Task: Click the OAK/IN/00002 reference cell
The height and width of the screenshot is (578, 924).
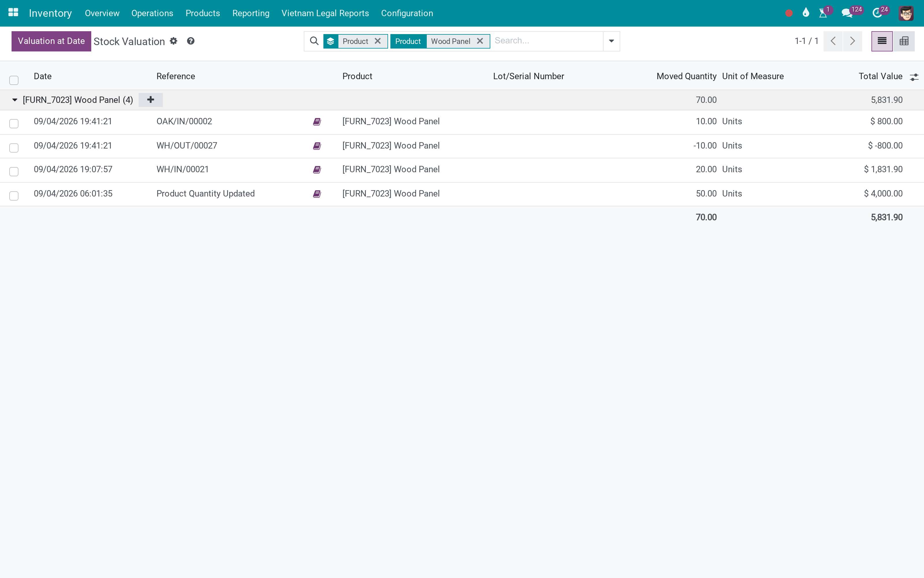Action: [x=184, y=122]
